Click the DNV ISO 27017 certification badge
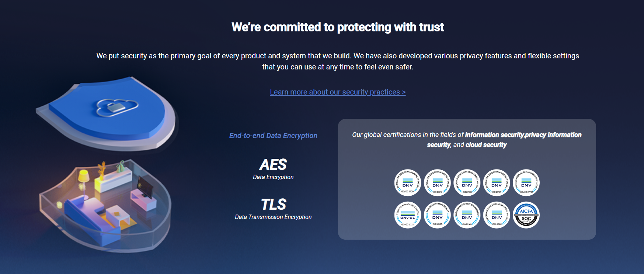Viewport: 644px width, 274px height. (x=438, y=182)
